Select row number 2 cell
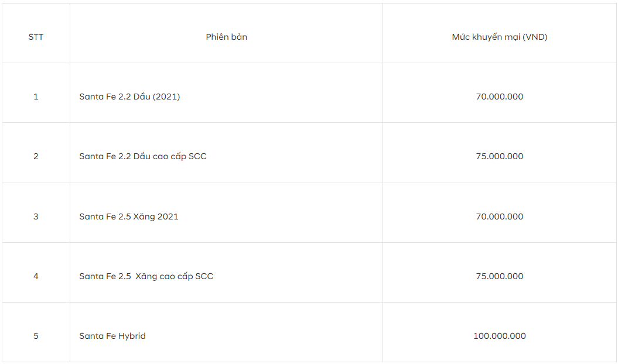The height and width of the screenshot is (364, 618). [36, 156]
